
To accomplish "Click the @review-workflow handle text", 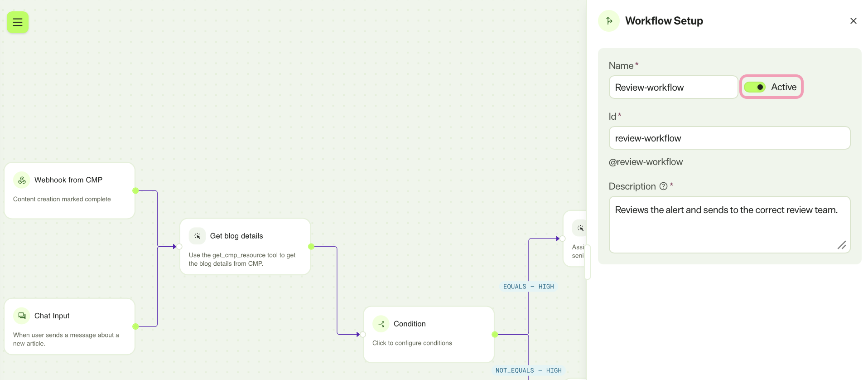I will click(646, 162).
